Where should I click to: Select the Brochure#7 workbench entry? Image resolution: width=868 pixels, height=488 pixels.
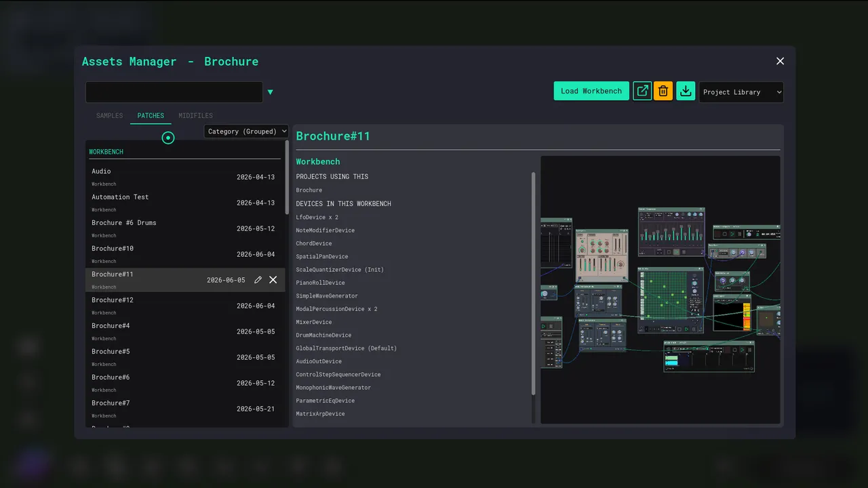(x=185, y=409)
